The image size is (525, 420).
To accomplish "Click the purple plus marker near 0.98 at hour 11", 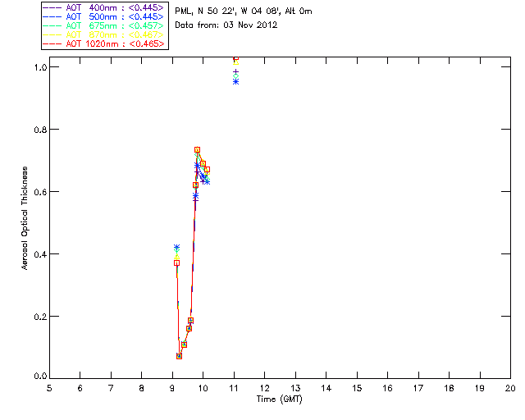I will [x=235, y=71].
